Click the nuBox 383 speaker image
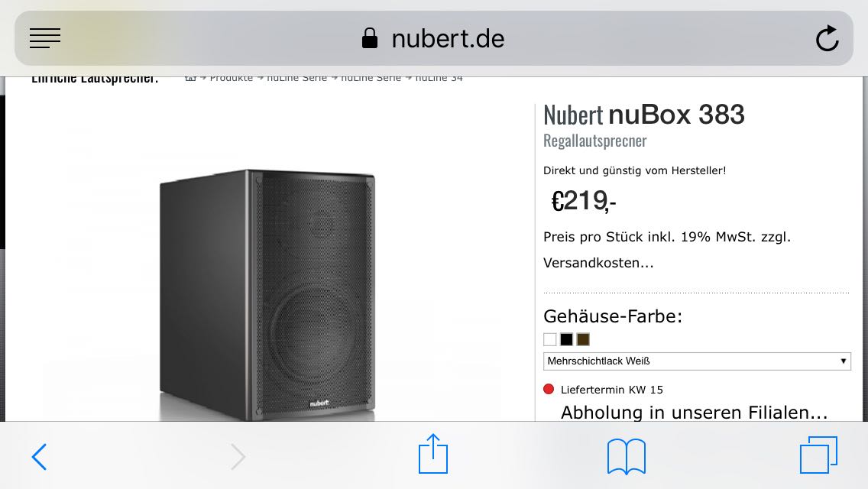Viewport: 868px width, 489px height. [267, 294]
